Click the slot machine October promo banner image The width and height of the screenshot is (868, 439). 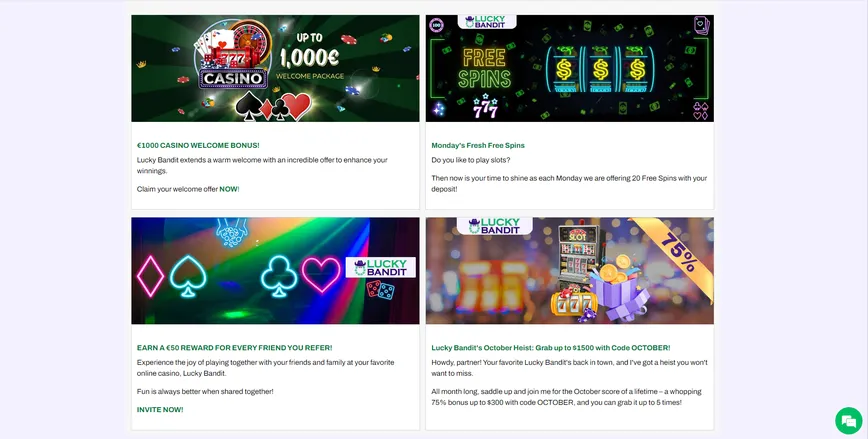coord(570,271)
